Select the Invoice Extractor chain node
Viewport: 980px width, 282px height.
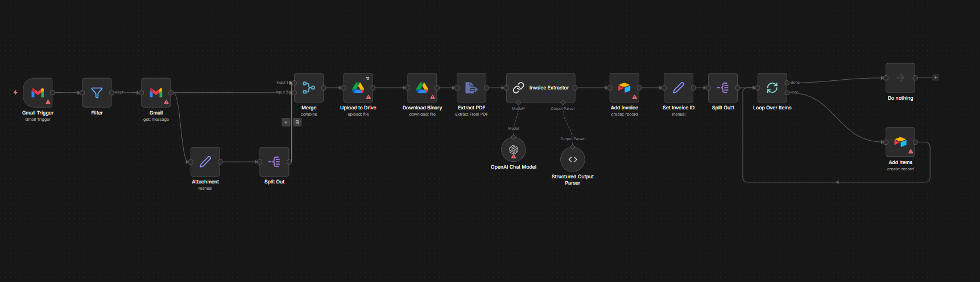(x=540, y=88)
